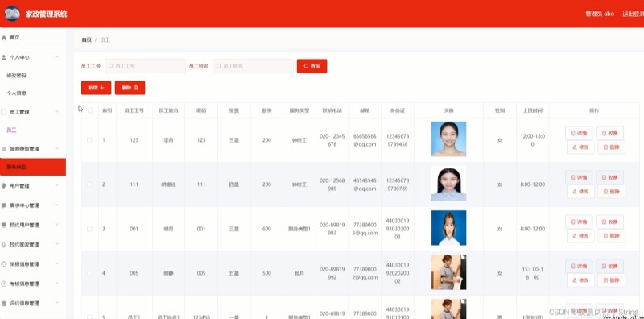Collapse the 员工管理 menu chevron
Screen dimensions: 644x319
coord(56,111)
